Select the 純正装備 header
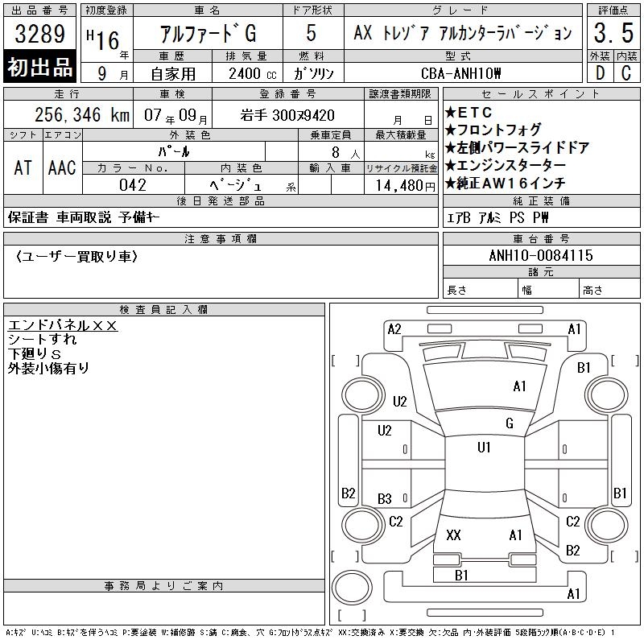644x644 pixels. tap(541, 200)
